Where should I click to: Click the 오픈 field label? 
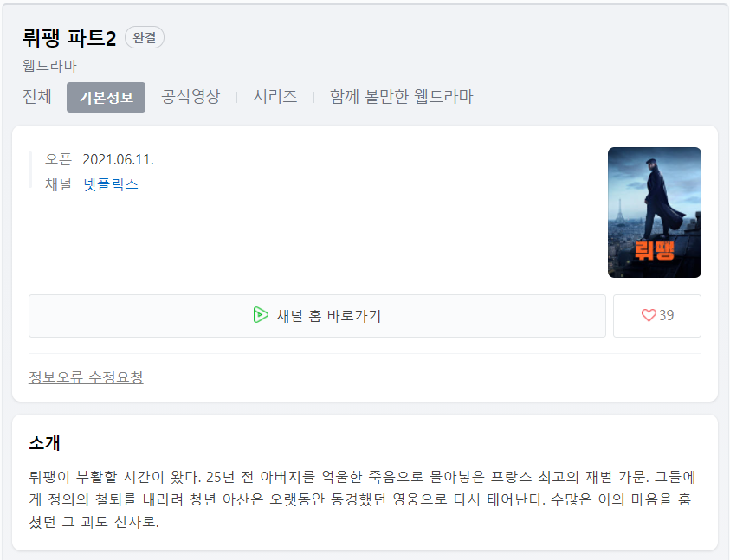tap(58, 159)
